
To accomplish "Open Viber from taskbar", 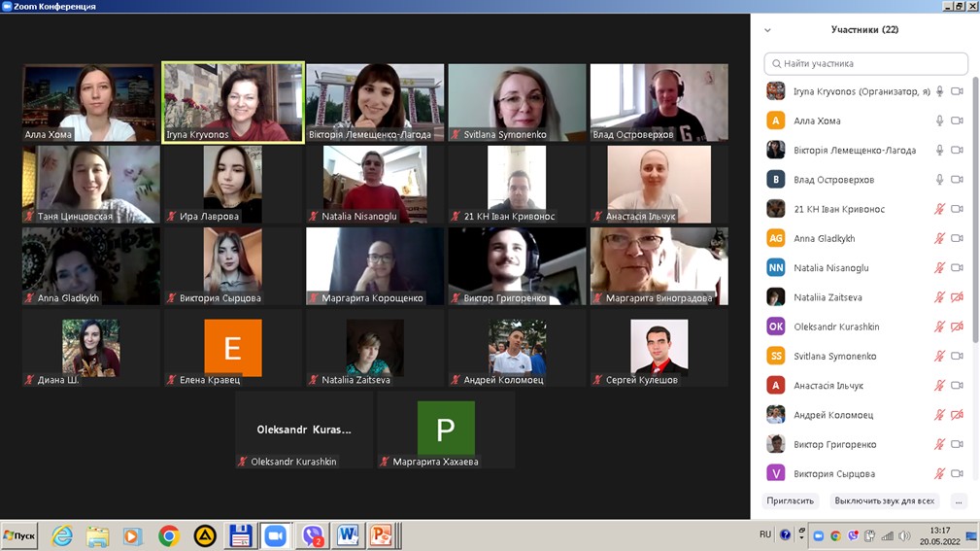I will click(312, 536).
